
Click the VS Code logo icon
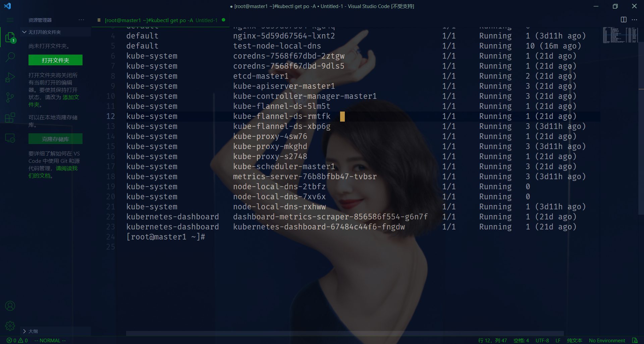7,6
